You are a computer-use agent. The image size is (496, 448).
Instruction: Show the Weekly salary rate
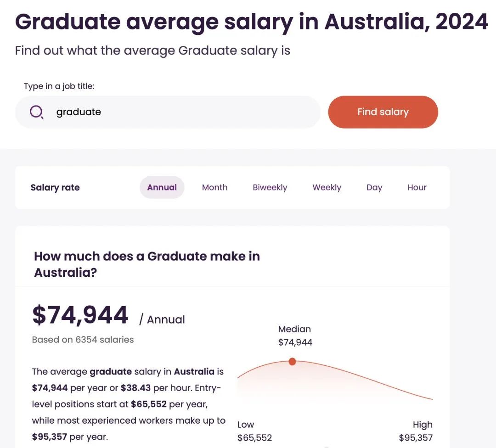pyautogui.click(x=327, y=187)
